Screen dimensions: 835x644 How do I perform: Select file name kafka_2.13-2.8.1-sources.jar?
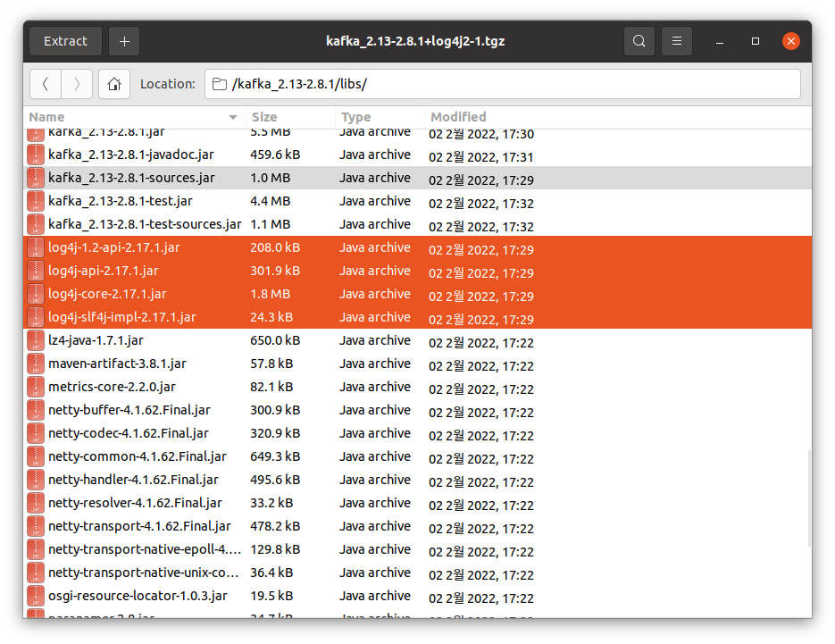pos(131,178)
